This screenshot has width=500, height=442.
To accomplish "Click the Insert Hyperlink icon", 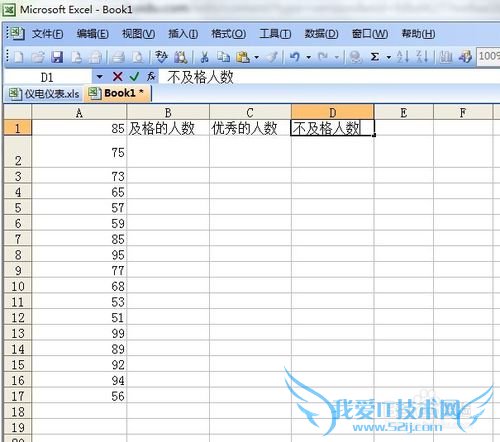I will [x=355, y=57].
